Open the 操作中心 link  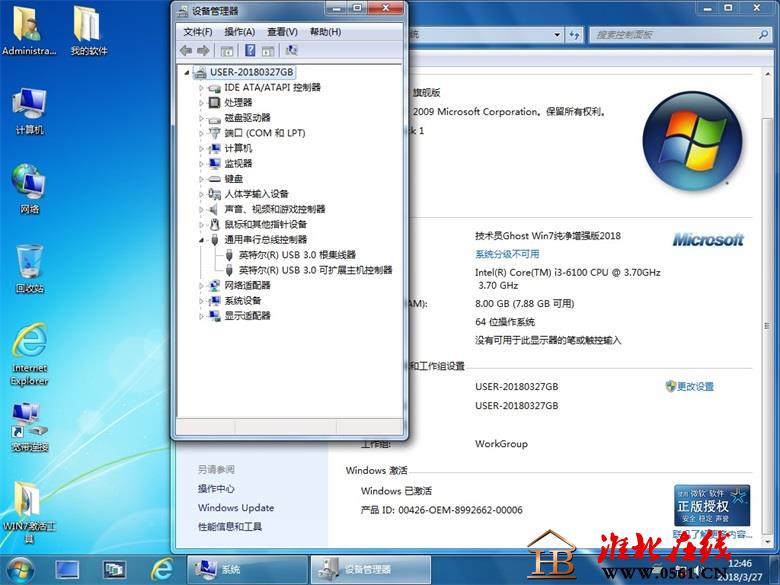click(x=216, y=489)
